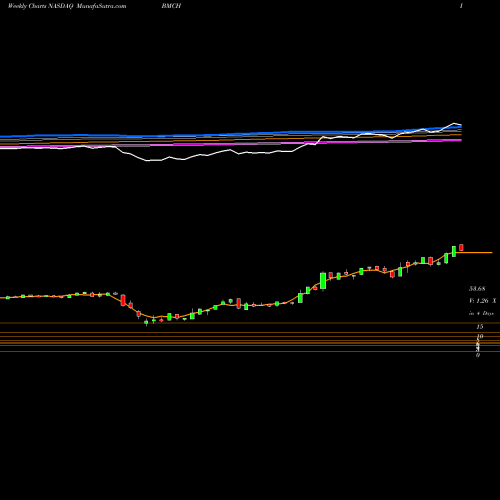Click the 15 axis label

(x=480, y=327)
